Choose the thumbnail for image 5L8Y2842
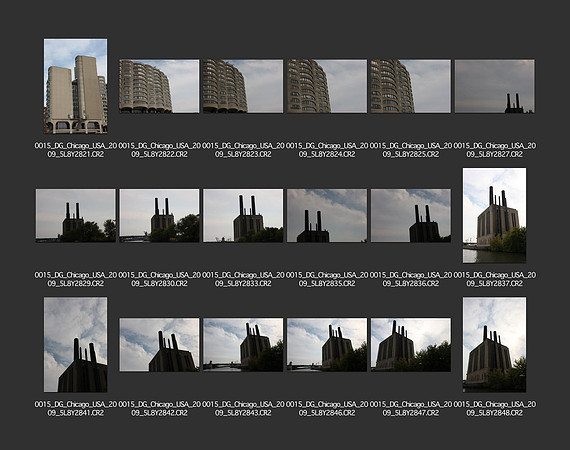 [159, 345]
